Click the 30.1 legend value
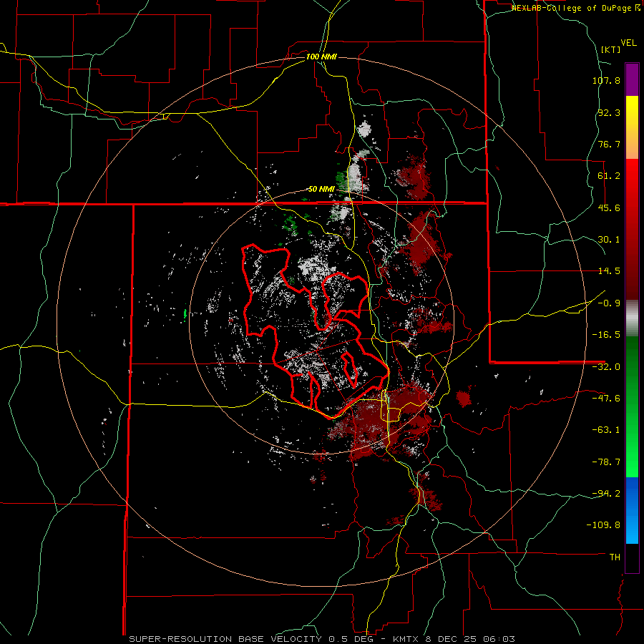The width and height of the screenshot is (644, 644). tap(609, 240)
